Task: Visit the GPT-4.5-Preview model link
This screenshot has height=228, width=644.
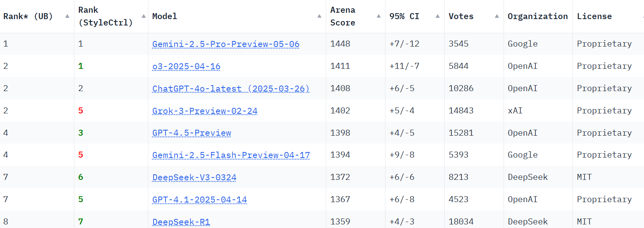Action: coord(192,133)
